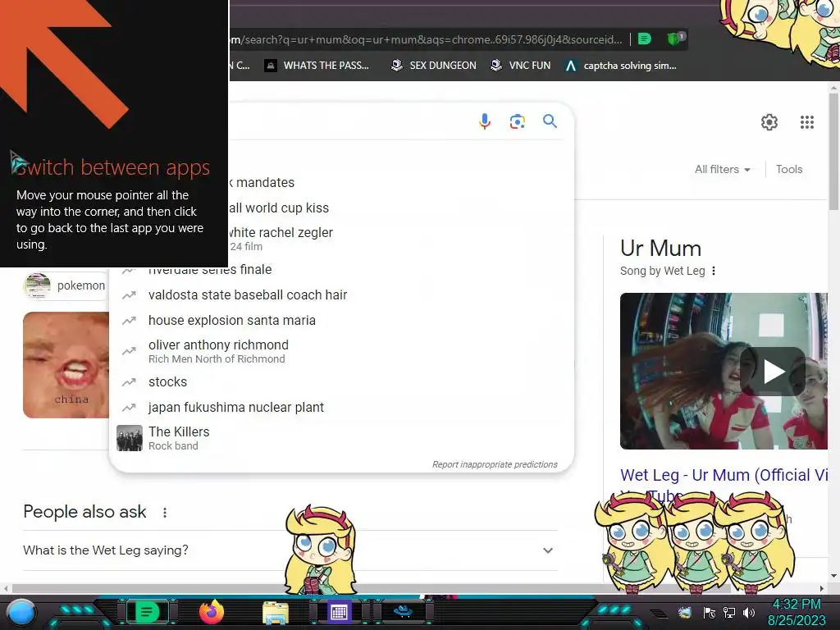Click the pokemon image chip
Screen dimensions: 840x630
[x=66, y=285]
